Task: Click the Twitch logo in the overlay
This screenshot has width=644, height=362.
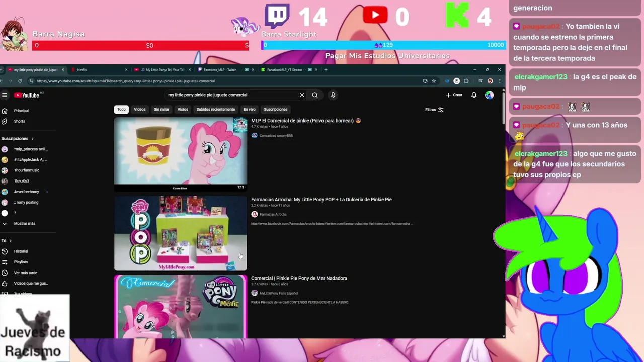Action: click(278, 17)
